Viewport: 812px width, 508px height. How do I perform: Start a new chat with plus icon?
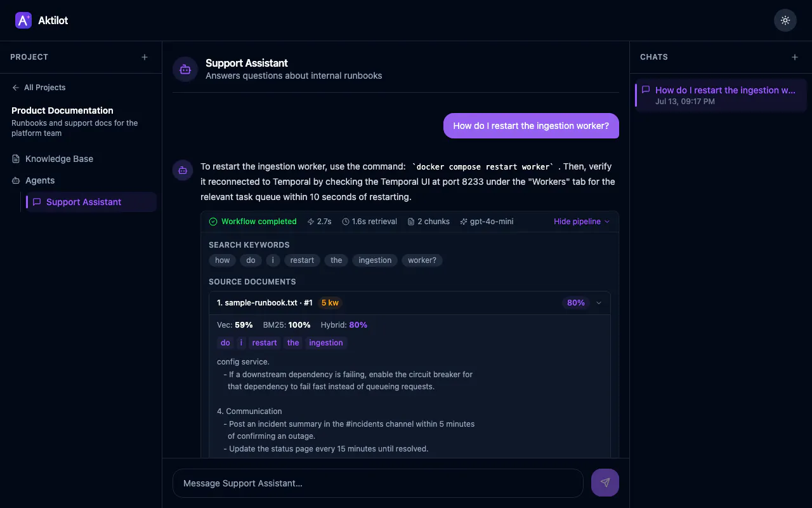coord(795,57)
